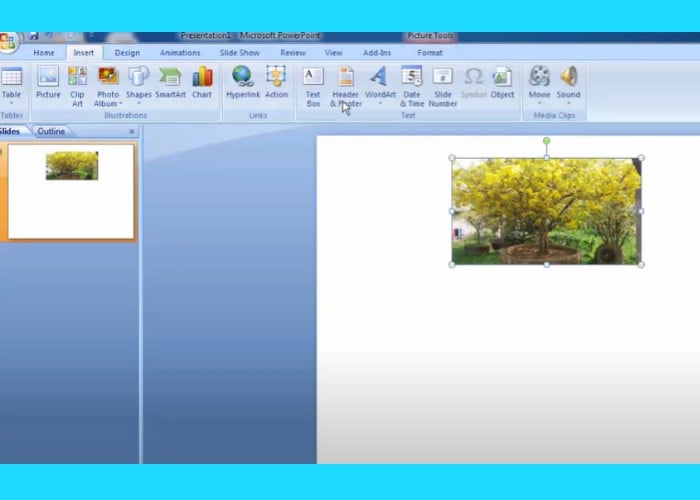Open the Shapes gallery
The height and width of the screenshot is (500, 700).
[138, 85]
